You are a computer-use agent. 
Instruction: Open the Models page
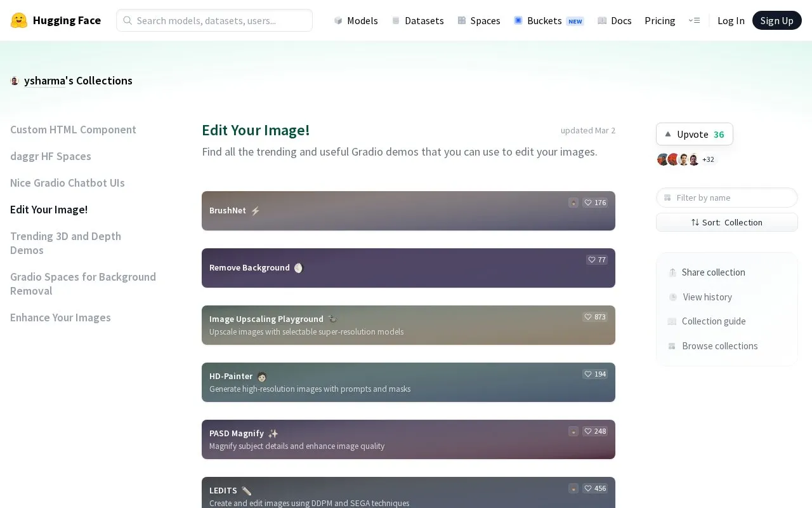pyautogui.click(x=356, y=20)
